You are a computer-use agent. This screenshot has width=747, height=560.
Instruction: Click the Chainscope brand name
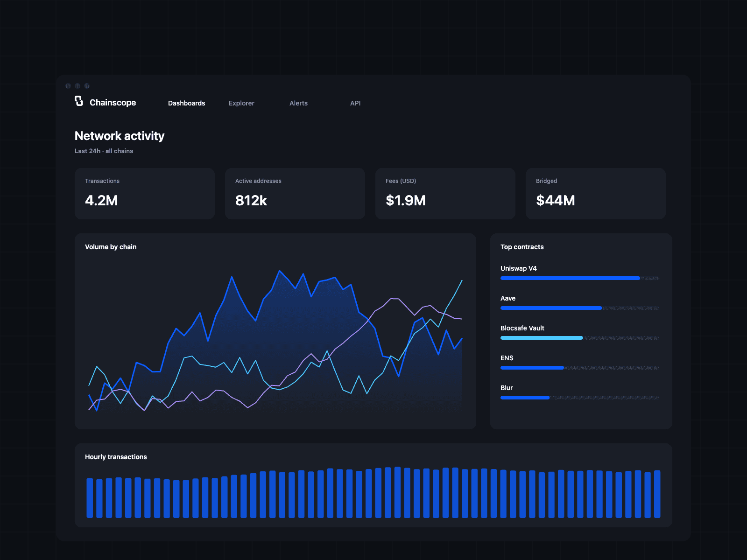tap(113, 103)
